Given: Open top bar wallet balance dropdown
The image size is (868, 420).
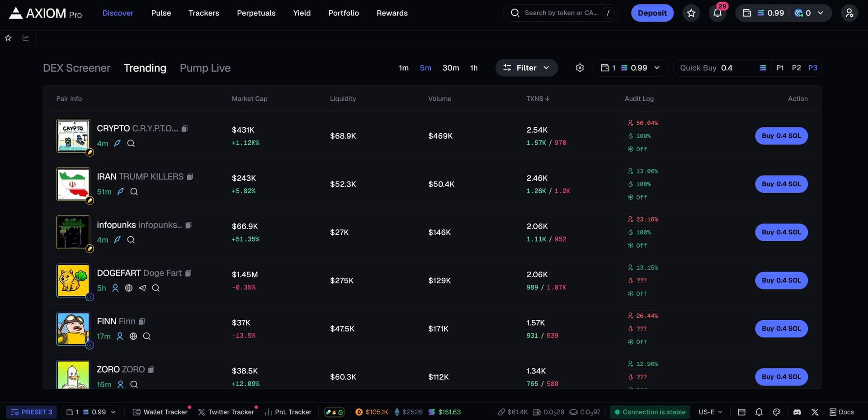Looking at the screenshot, I should tap(783, 13).
